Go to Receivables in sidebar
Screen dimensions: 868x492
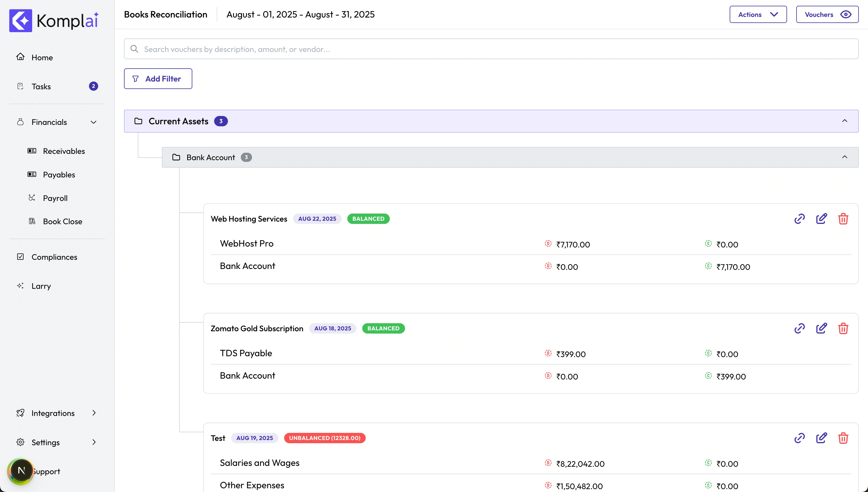pos(64,151)
